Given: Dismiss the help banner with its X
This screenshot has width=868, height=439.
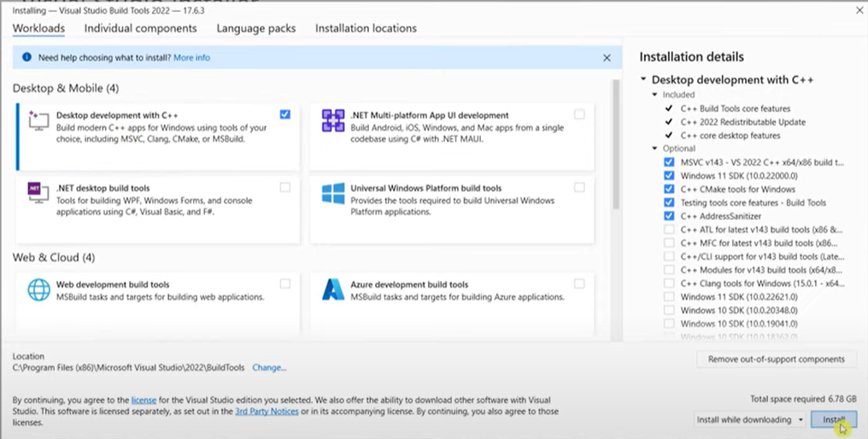Looking at the screenshot, I should (x=607, y=57).
